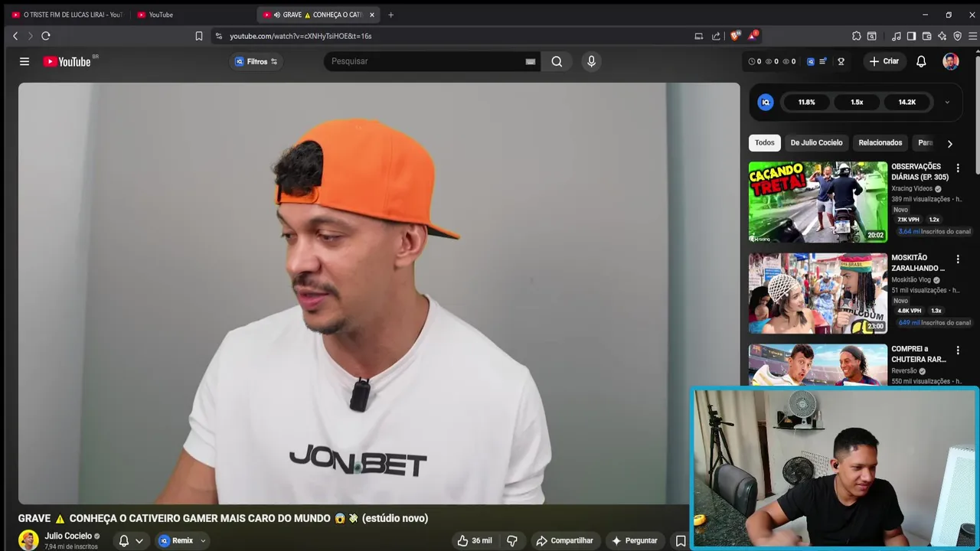Bookmark this page with bookmark icon
This screenshot has height=551, width=980.
[x=199, y=36]
